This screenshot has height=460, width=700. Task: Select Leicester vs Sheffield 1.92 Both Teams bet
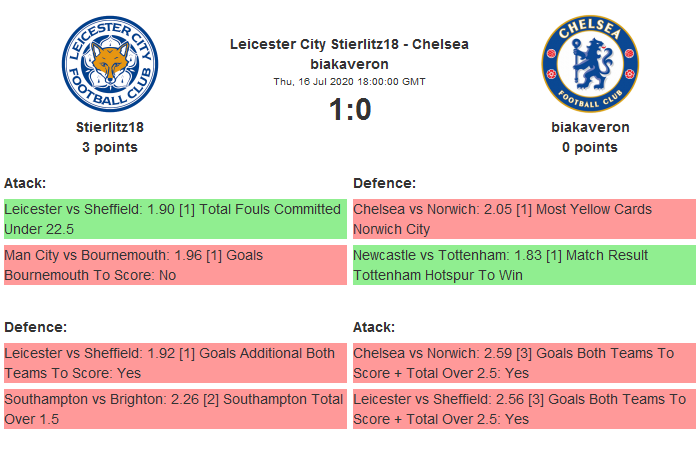click(x=174, y=363)
